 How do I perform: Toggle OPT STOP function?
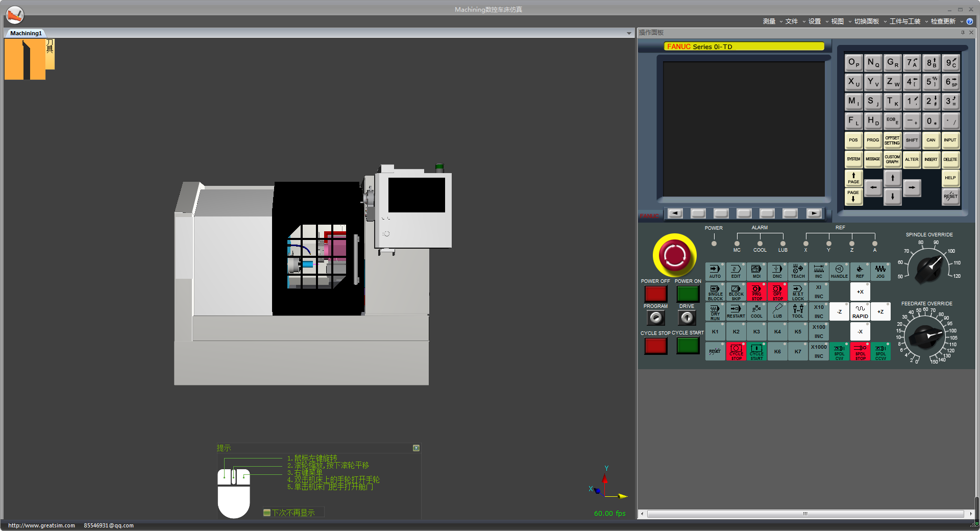click(x=777, y=292)
